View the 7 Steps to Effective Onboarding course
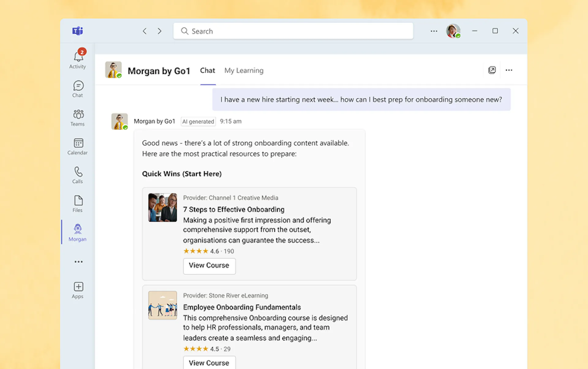Screen dimensions: 588x369 click(x=209, y=266)
